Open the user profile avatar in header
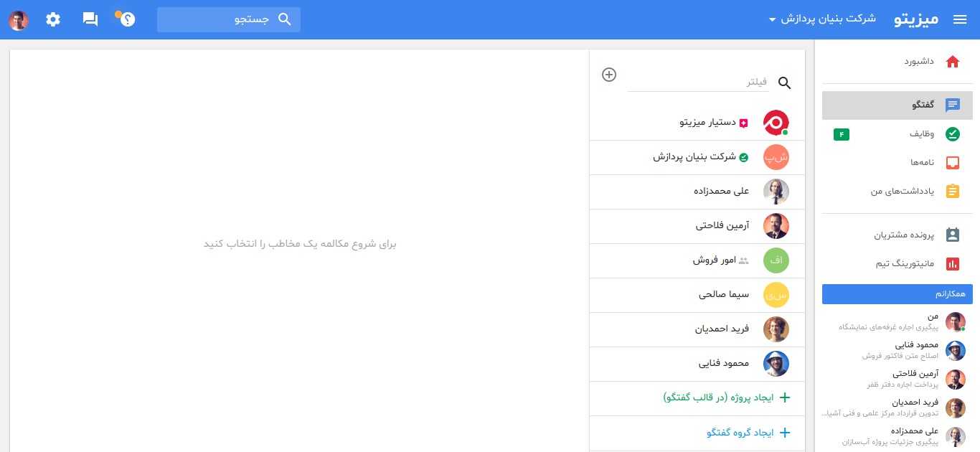 tap(19, 20)
